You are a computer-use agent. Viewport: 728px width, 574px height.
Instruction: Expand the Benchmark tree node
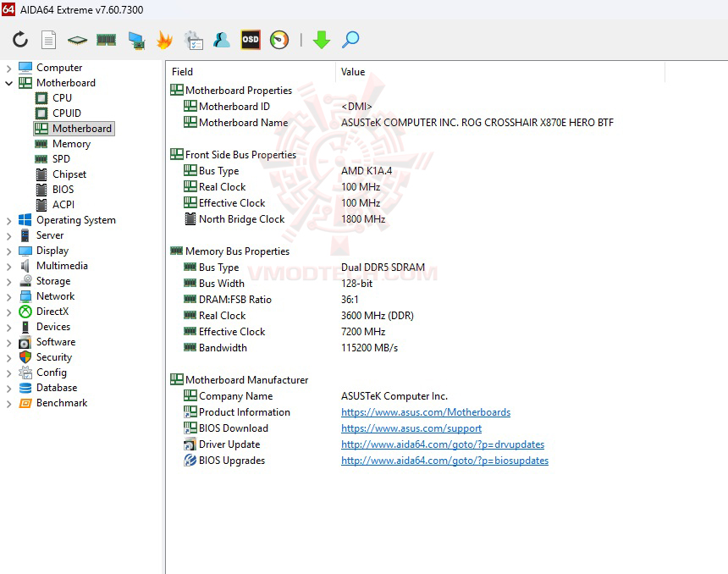8,404
